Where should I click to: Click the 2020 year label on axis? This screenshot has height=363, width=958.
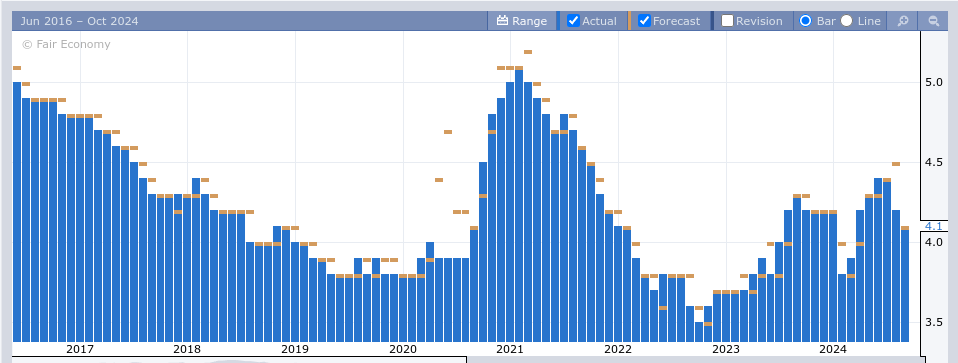coord(403,349)
